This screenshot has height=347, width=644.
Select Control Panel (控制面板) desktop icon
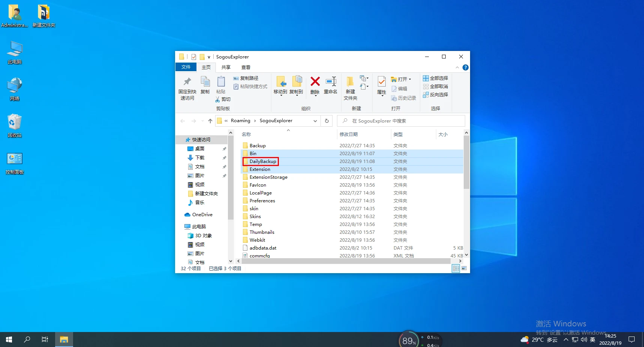[15, 163]
